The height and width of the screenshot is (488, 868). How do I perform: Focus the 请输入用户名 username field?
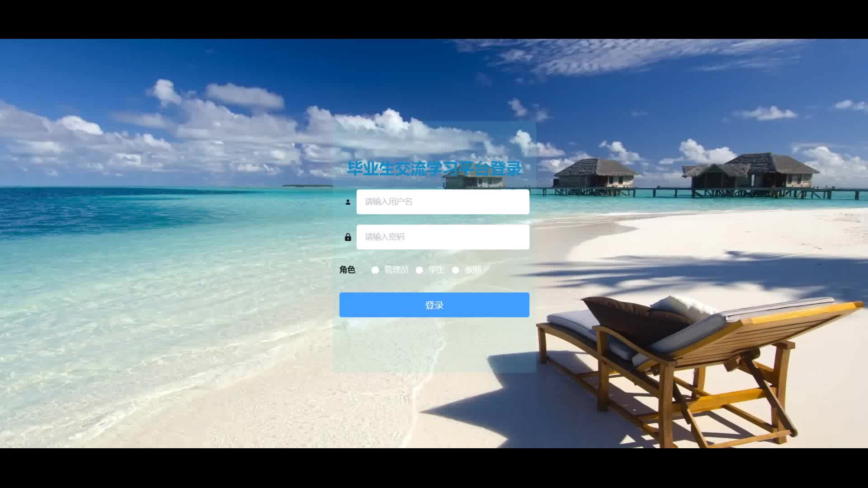[443, 202]
